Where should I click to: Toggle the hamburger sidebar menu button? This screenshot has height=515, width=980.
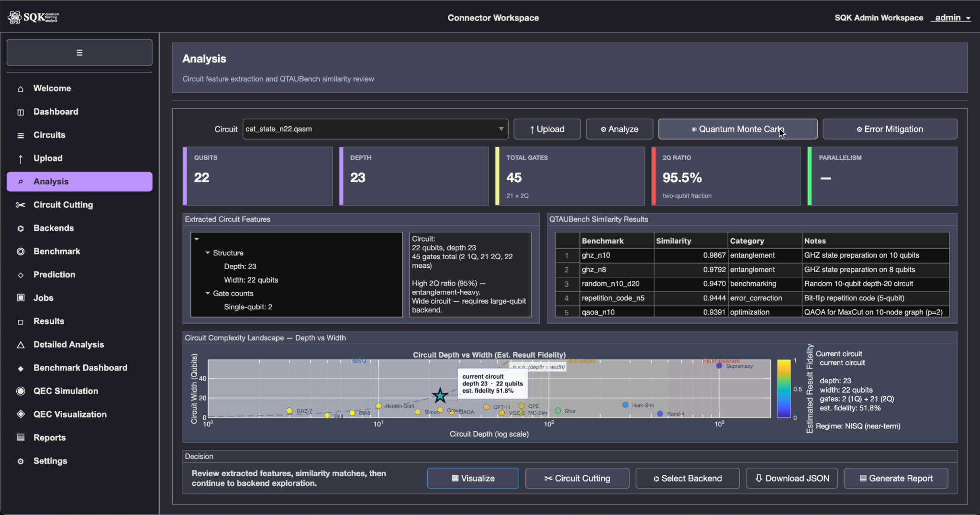[79, 53]
